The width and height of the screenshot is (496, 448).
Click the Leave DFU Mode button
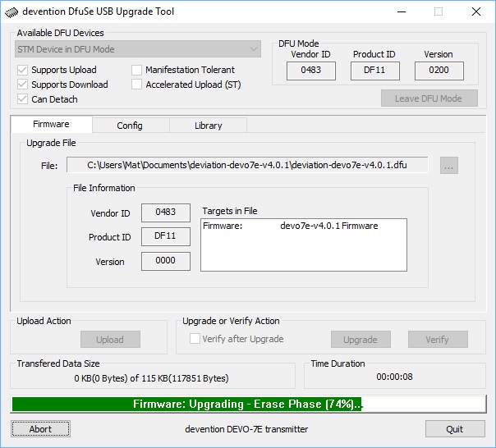[x=429, y=98]
